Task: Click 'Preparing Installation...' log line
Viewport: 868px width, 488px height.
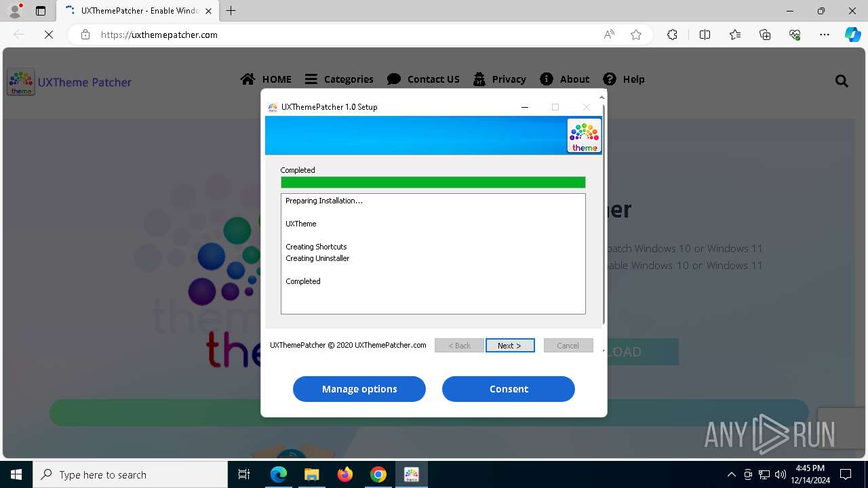Action: click(324, 201)
